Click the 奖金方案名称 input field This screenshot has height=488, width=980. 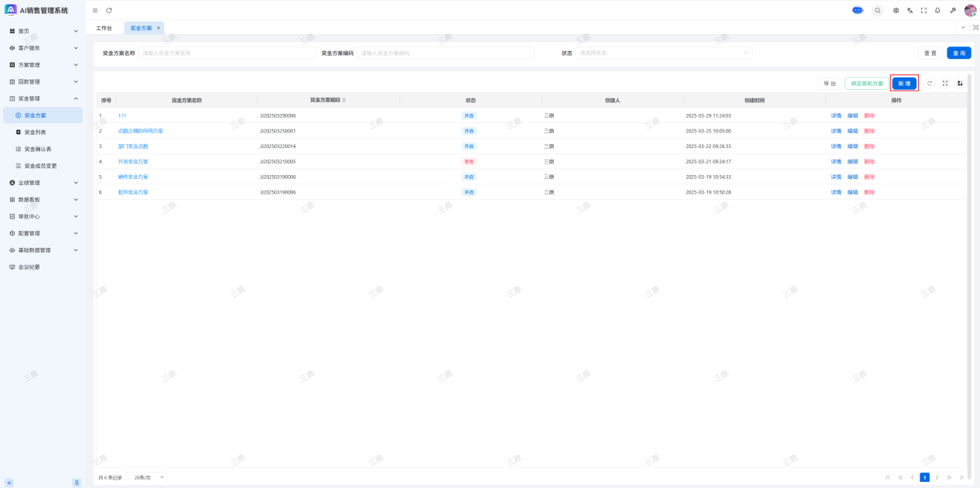pos(226,53)
